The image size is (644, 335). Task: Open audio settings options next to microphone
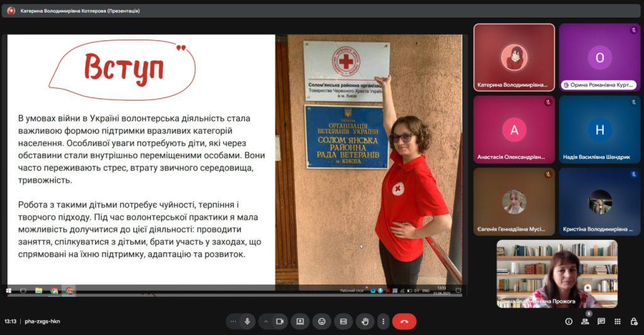[x=233, y=321]
